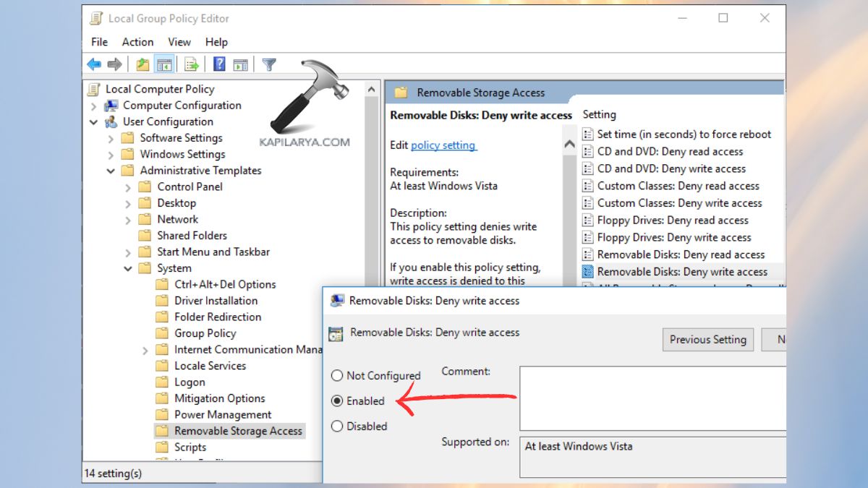Open the View menu
868x488 pixels.
point(179,41)
